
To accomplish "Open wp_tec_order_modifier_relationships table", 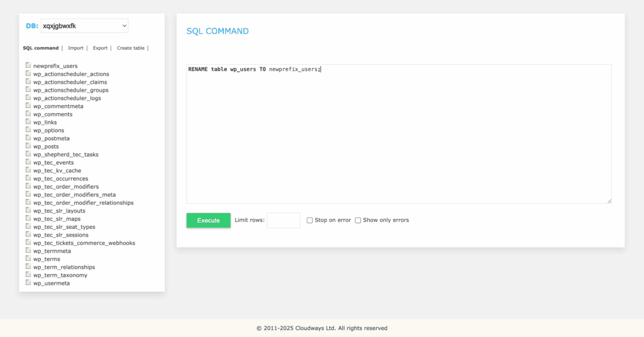I will (84, 203).
